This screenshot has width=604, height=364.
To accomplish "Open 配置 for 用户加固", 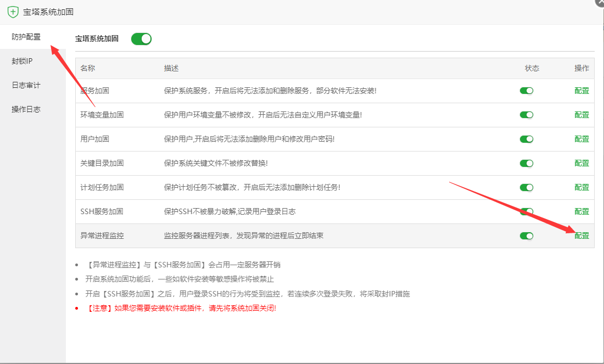I will click(x=581, y=139).
